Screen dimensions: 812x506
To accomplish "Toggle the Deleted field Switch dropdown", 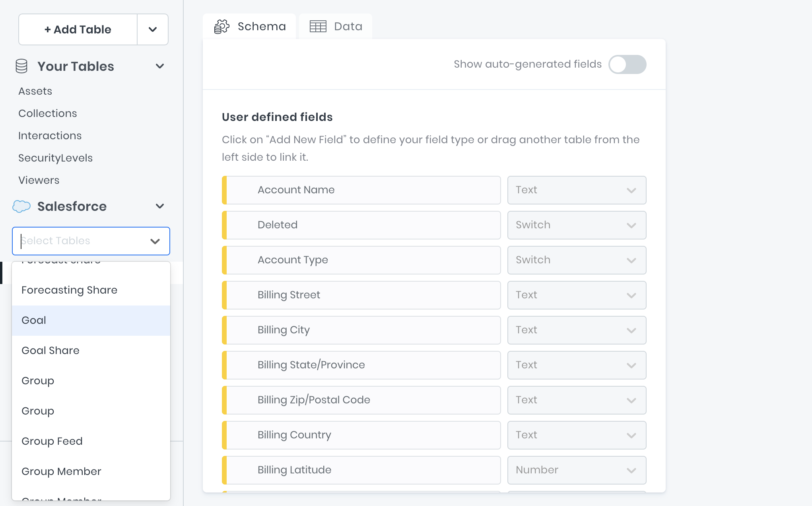I will 631,224.
